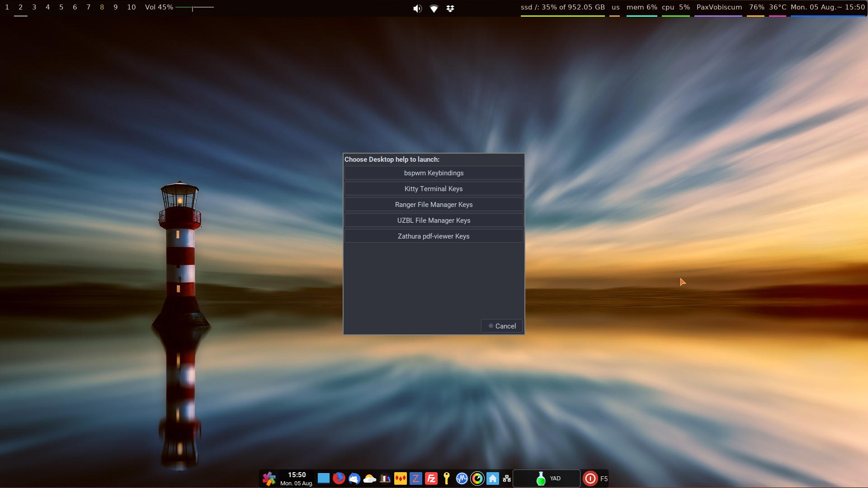
Task: Open the home folder dock icon
Action: click(x=493, y=479)
